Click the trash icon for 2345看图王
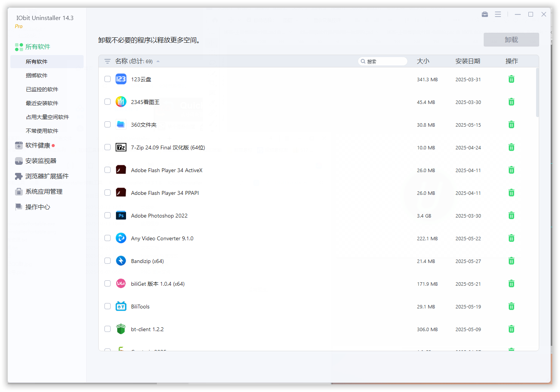Screen dimensions: 560x392 click(x=511, y=102)
